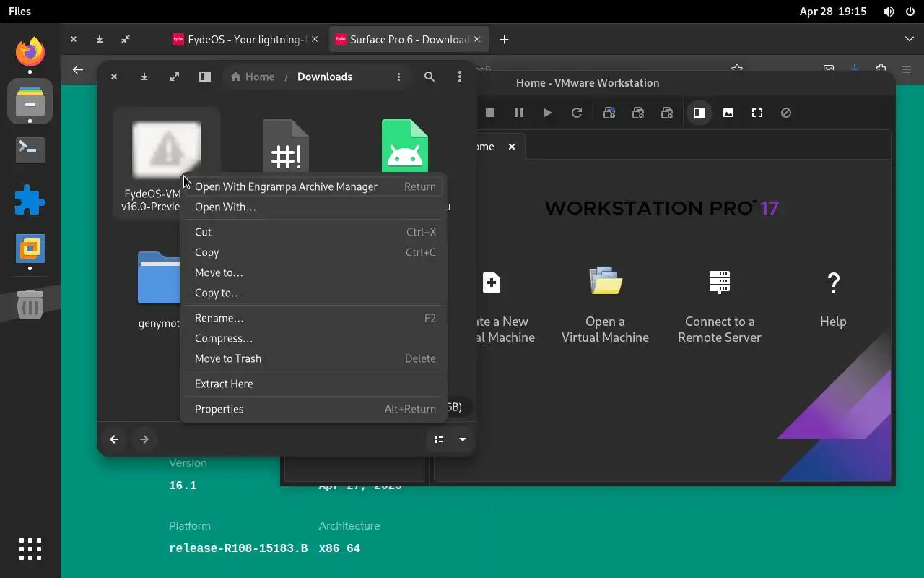
Task: Switch to FydeOS browser tab
Action: (x=245, y=40)
